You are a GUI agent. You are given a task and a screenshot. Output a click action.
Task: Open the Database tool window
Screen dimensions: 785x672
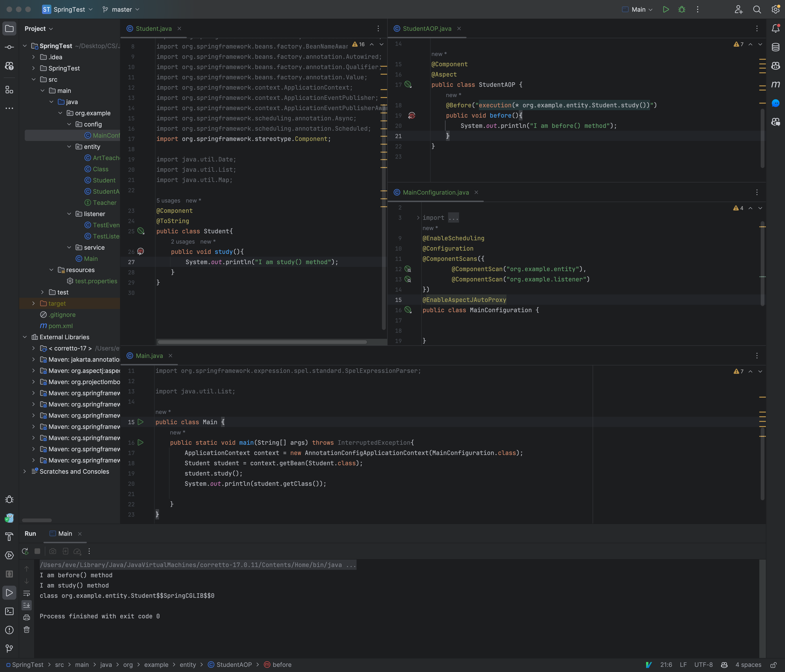[775, 47]
